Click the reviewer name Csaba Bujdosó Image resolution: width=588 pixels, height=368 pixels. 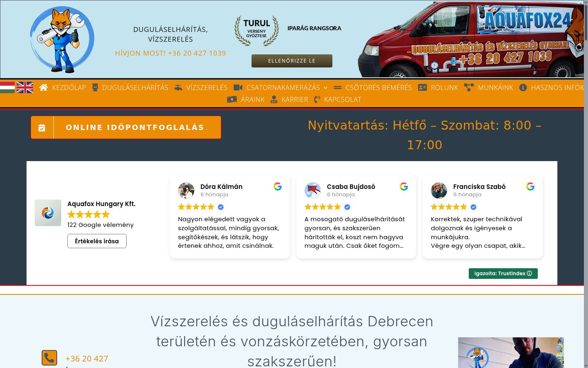coord(351,186)
